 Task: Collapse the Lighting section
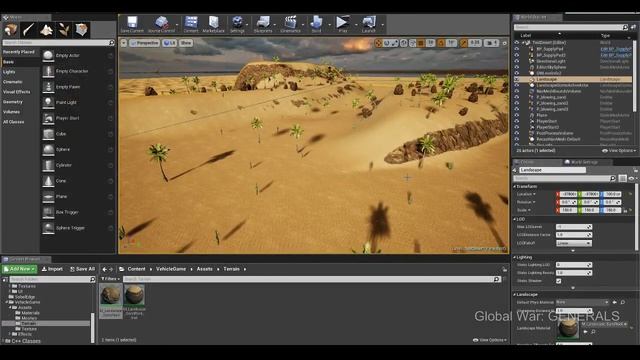(x=515, y=257)
